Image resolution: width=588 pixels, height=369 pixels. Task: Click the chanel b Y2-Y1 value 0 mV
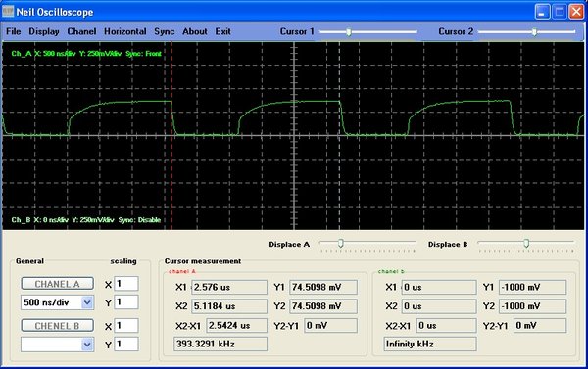pyautogui.click(x=540, y=325)
